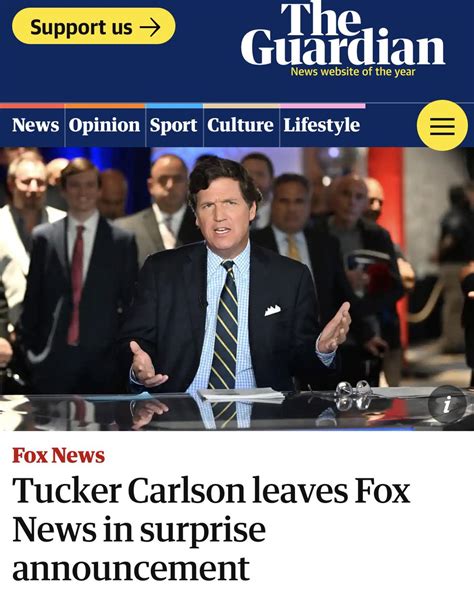This screenshot has height=594, width=474.
Task: Switch to the Opinion tab
Action: (105, 125)
